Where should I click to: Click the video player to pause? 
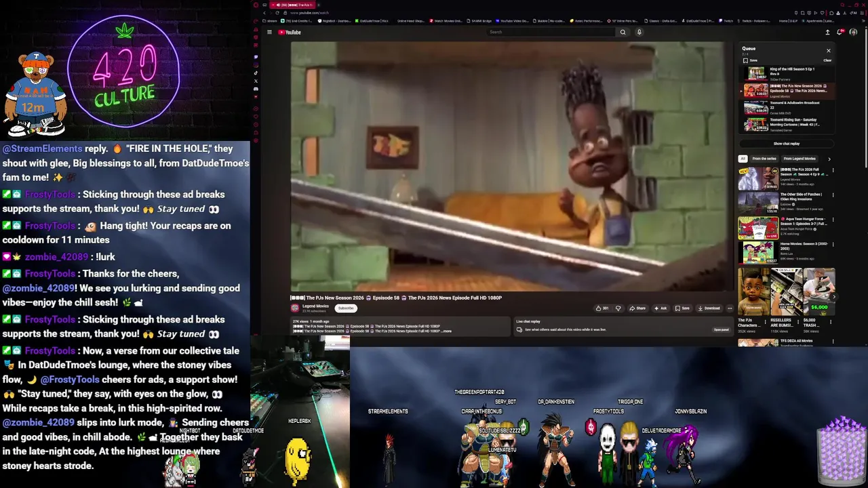click(512, 167)
